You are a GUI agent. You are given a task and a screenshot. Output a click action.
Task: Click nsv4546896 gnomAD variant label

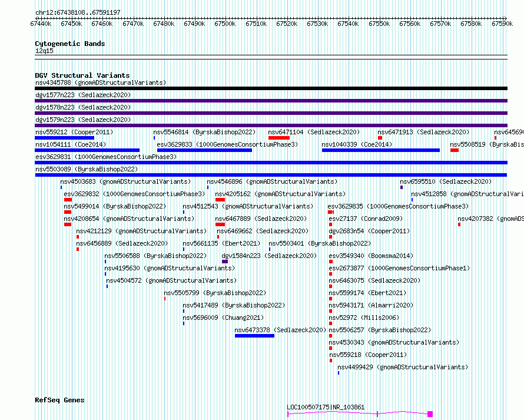(272, 181)
